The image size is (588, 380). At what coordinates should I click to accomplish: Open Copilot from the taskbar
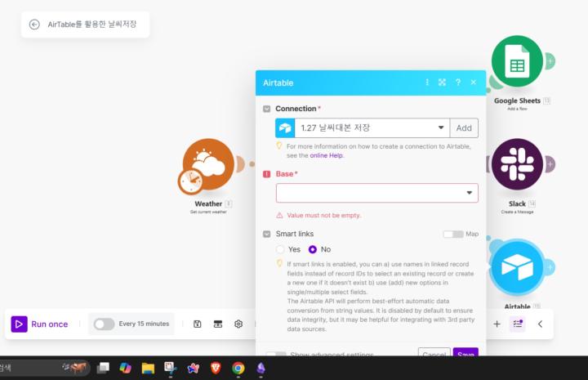pos(125,368)
